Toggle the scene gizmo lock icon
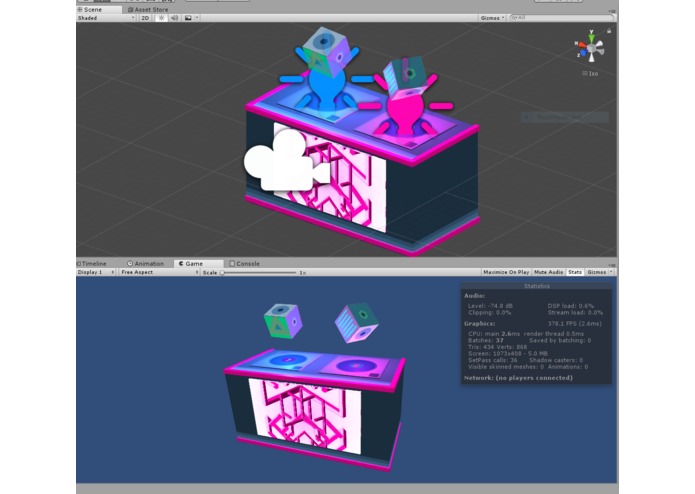Screen dimensions: 695x494 (x=609, y=31)
